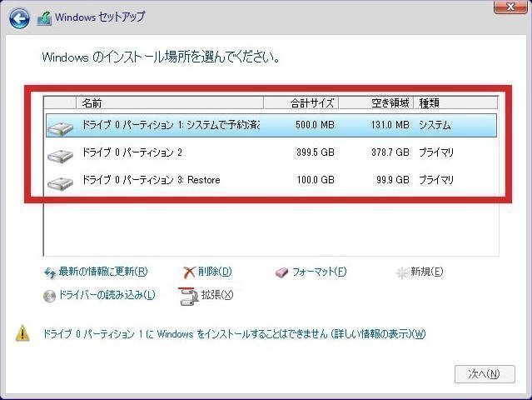The height and width of the screenshot is (400, 532).
Task: Select ドライブ 0 パーティション 3: Restore row name
Action: (x=152, y=180)
